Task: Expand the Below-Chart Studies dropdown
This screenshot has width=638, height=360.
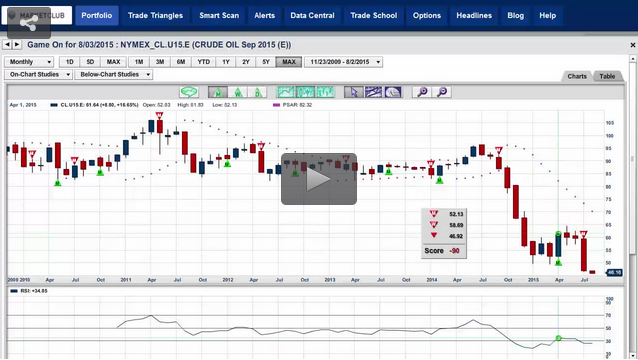Action: (x=114, y=74)
